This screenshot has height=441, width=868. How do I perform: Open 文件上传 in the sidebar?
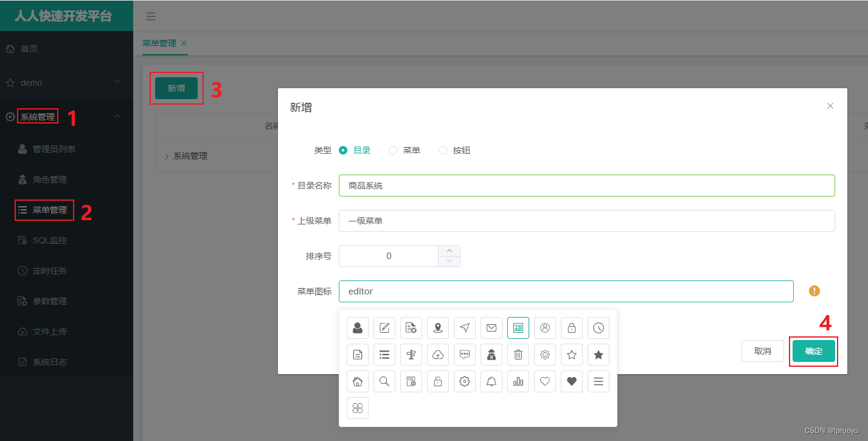click(x=66, y=332)
